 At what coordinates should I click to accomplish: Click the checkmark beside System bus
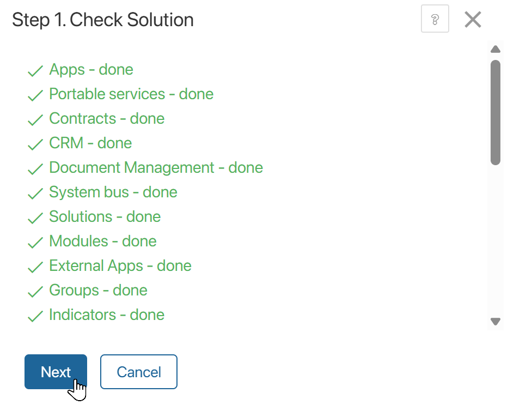[x=35, y=193]
